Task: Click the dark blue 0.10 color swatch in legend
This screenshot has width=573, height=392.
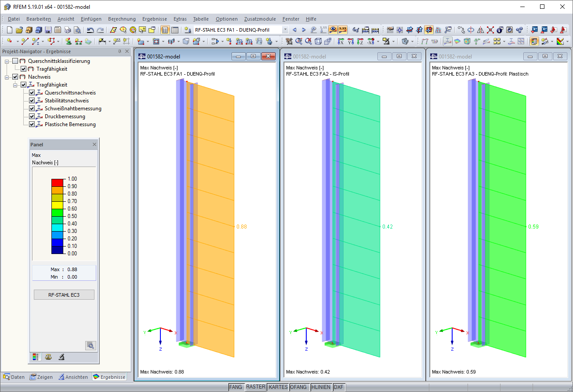Action: click(58, 250)
